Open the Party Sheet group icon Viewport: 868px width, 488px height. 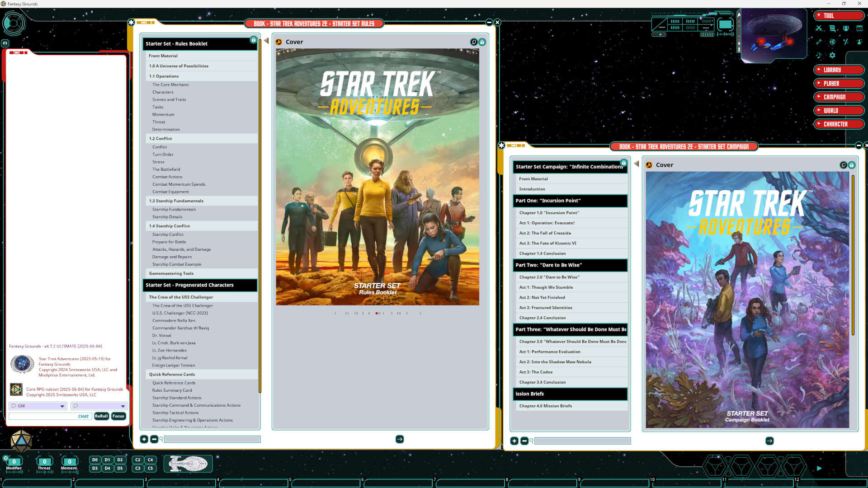[x=846, y=28]
